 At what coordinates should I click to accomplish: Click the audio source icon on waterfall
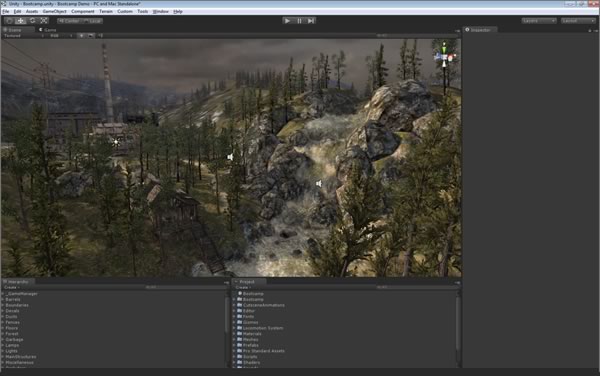319,184
